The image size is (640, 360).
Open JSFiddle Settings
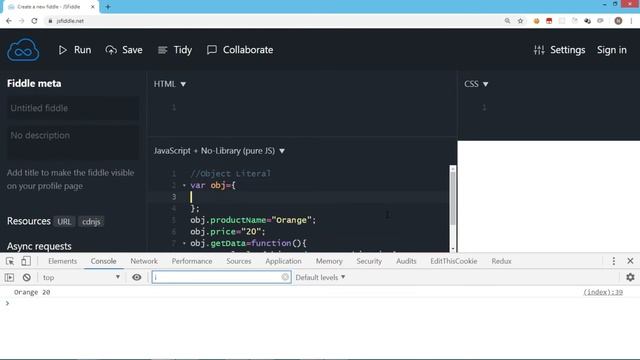click(x=560, y=50)
